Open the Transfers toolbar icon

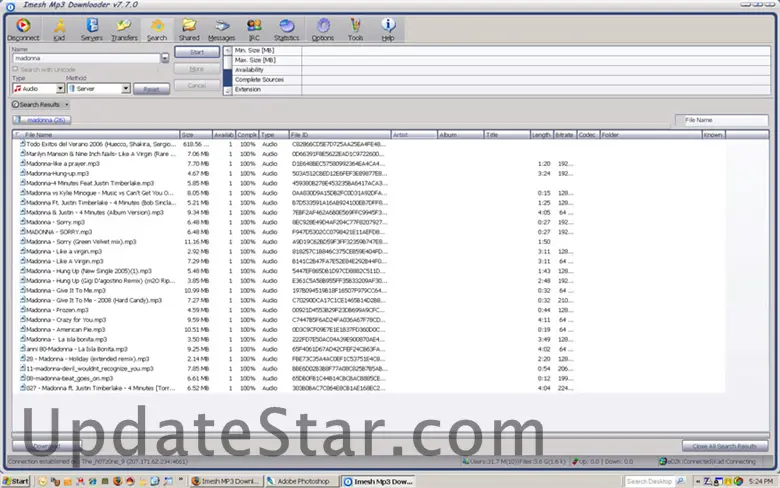point(124,29)
